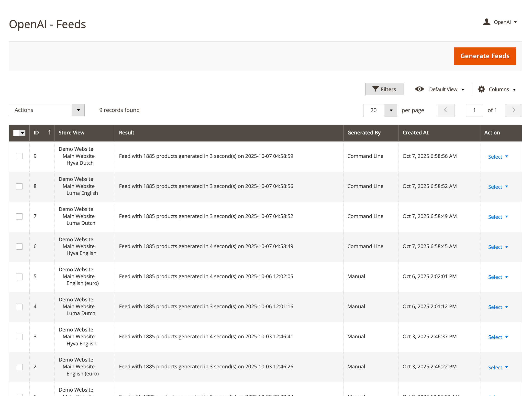The image size is (532, 396).
Task: Click the eye icon for Default View
Action: point(419,89)
